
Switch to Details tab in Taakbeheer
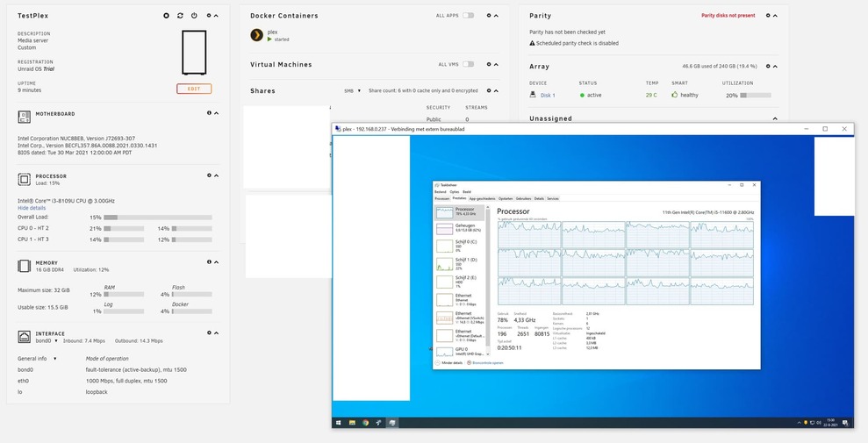(x=539, y=198)
